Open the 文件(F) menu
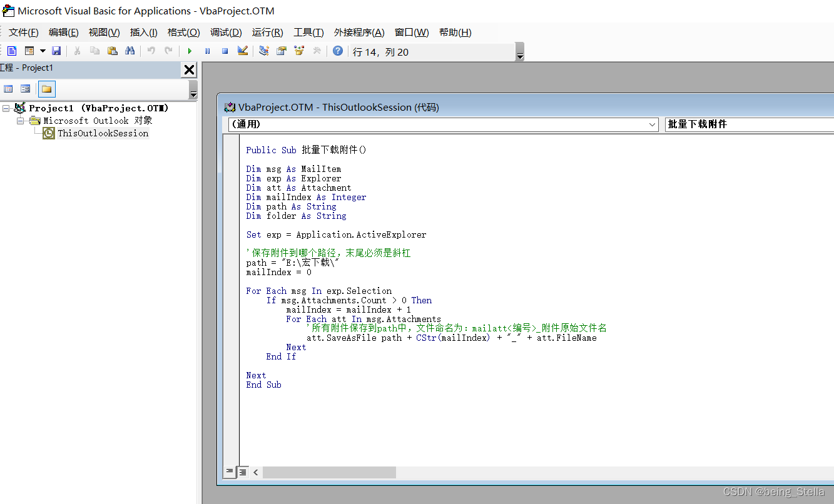The width and height of the screenshot is (834, 504). pos(24,33)
